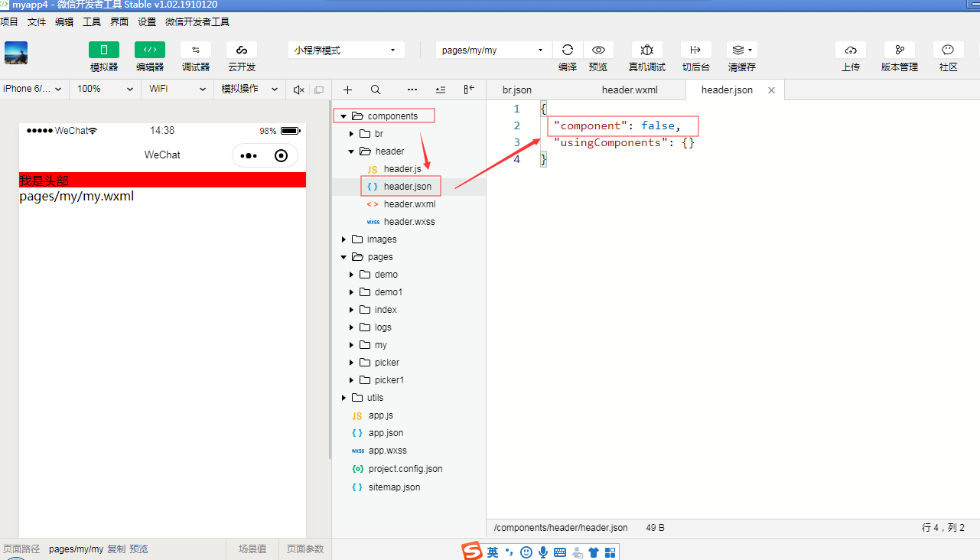Open the 社区 community icon
The image size is (980, 560).
[949, 50]
